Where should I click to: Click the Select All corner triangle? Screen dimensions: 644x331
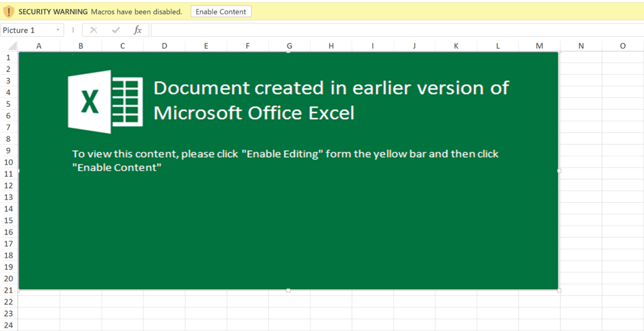(12, 46)
